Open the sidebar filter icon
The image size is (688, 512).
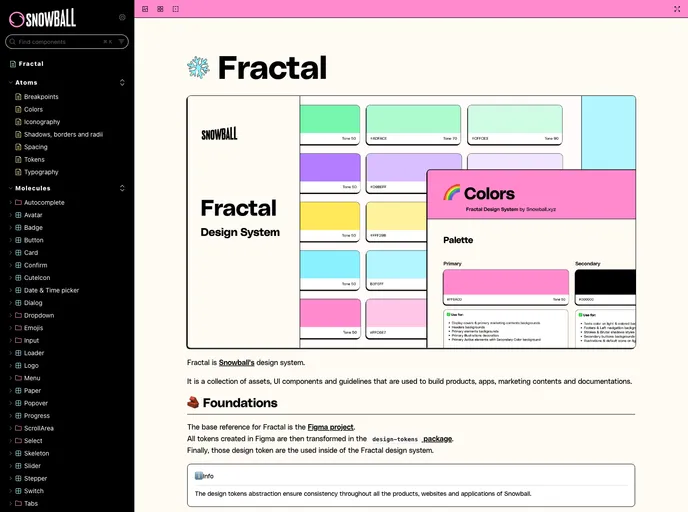click(121, 42)
